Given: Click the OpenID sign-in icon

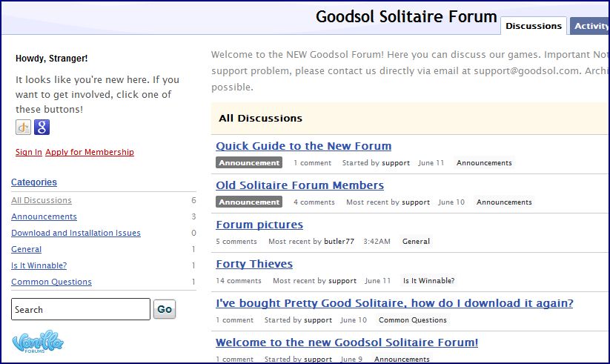Looking at the screenshot, I should [23, 128].
